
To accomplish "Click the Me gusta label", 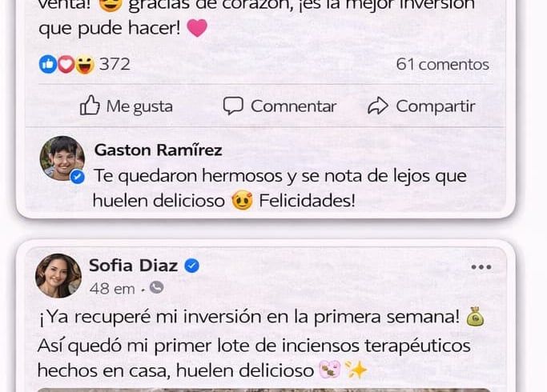I will 139,106.
